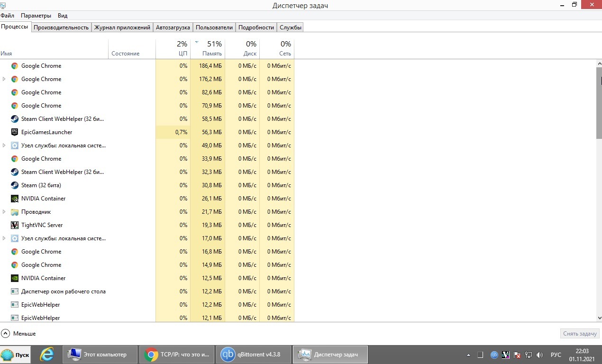Click the touch keyboard tray icon
This screenshot has height=364, width=602.
[480, 355]
